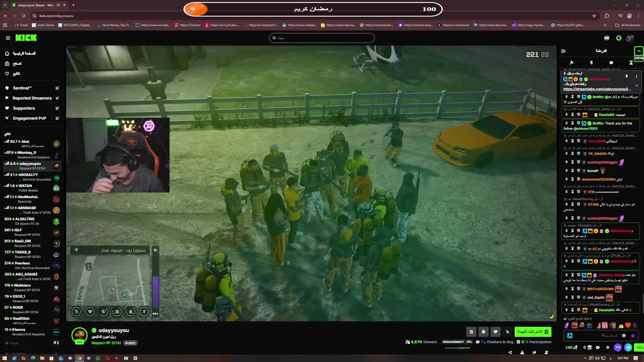Open a new browser tab
Screen dimensions: 644x362
pyautogui.click(x=73, y=5)
